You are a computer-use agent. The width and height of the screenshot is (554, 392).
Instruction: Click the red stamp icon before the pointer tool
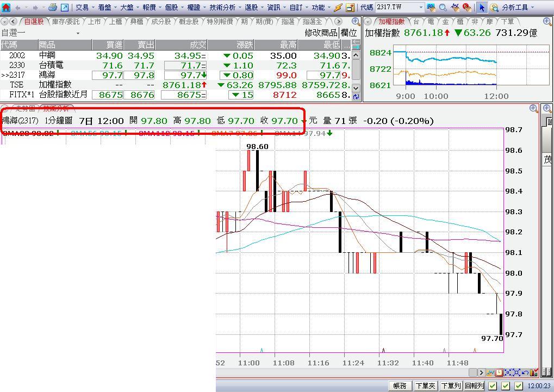[x=467, y=7]
